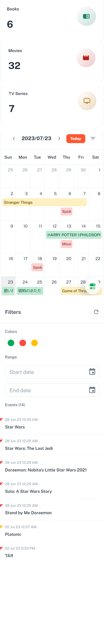
Task: Click the TV Series television icon
Action: [87, 101]
